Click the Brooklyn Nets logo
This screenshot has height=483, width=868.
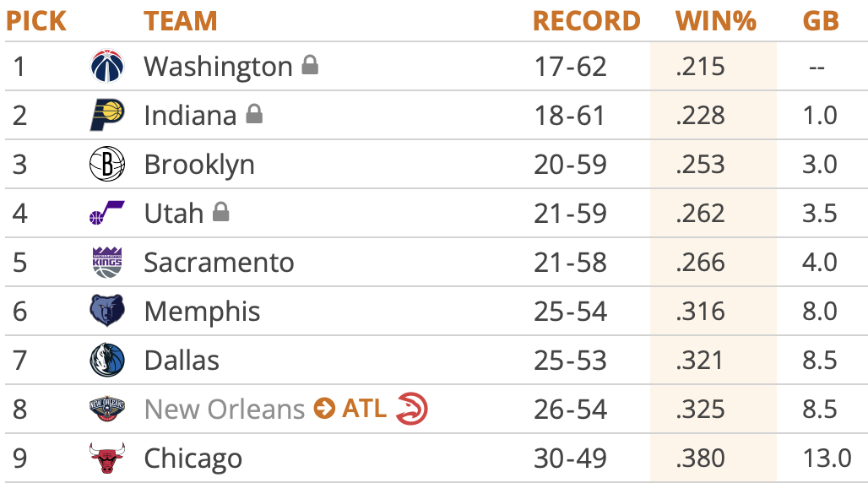[107, 164]
